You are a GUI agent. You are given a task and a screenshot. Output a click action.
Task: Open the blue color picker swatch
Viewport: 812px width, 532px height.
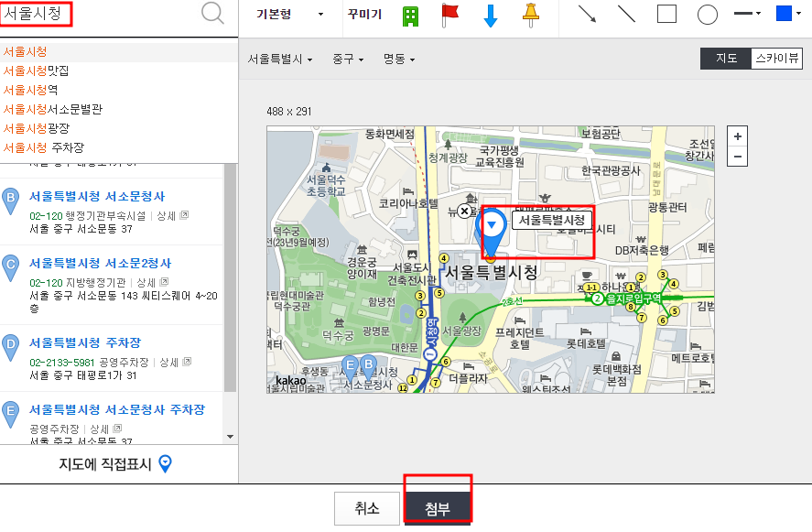point(788,14)
